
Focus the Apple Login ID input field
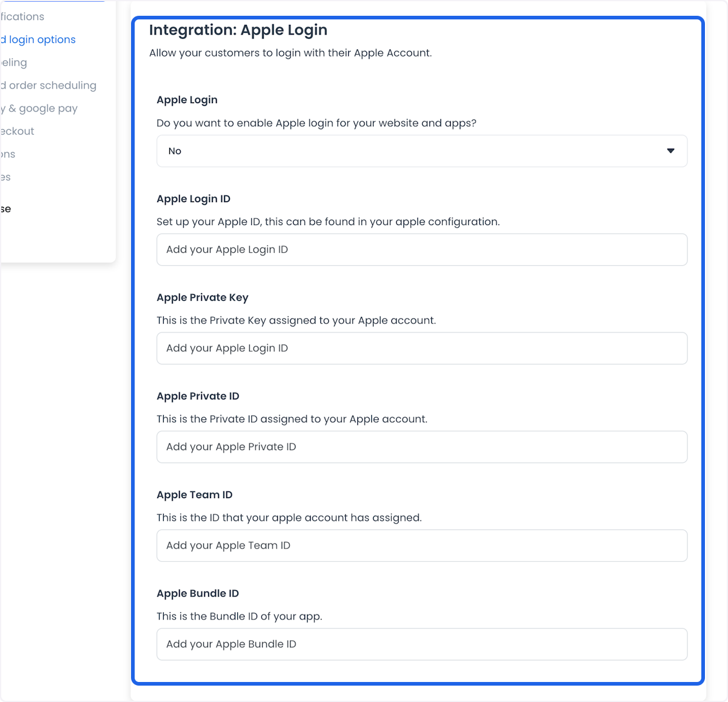[x=422, y=249]
